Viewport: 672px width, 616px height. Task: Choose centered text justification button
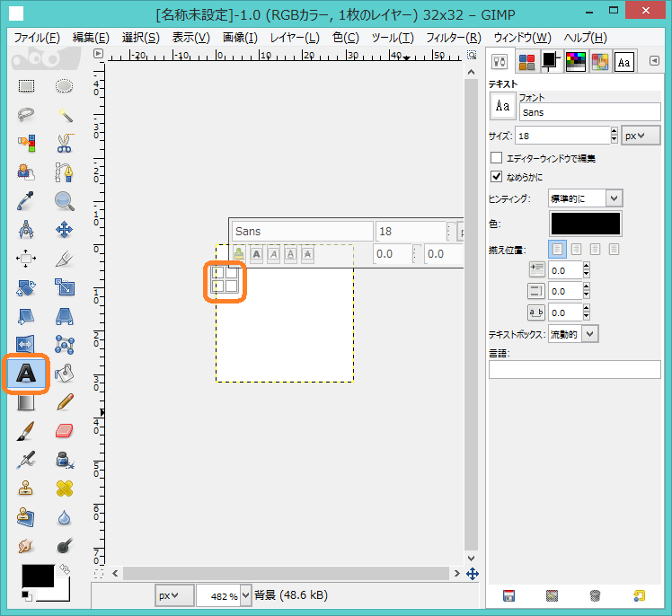click(x=596, y=249)
